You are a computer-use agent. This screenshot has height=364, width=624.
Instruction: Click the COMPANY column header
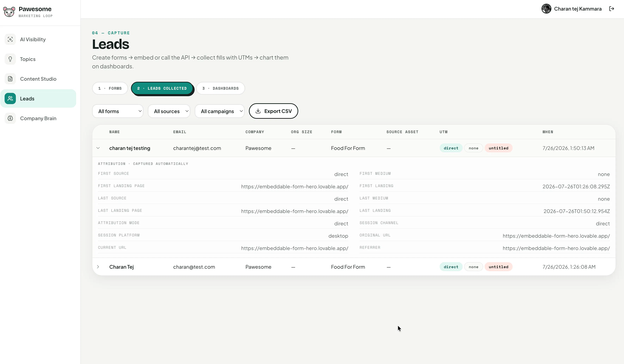tap(255, 132)
